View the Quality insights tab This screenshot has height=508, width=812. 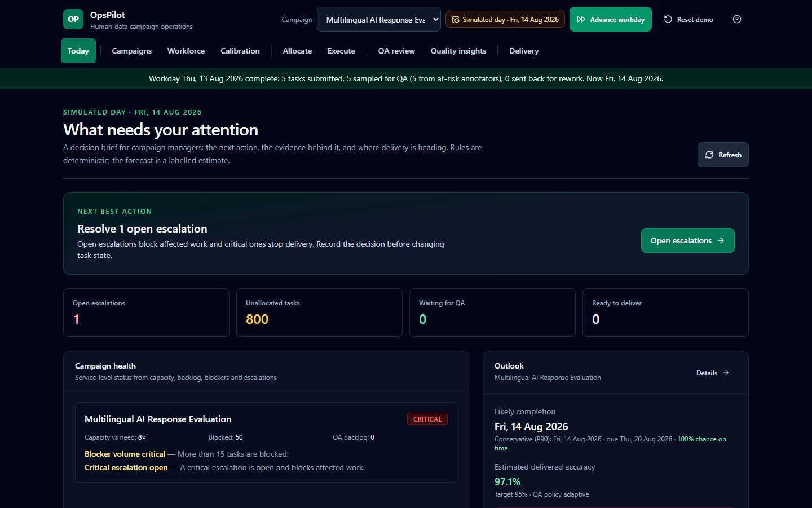click(458, 51)
